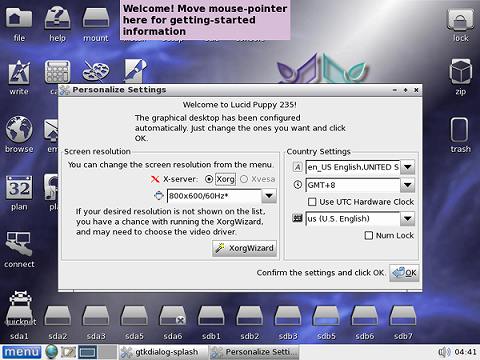The width and height of the screenshot is (480, 360).
Task: Open the sdb7 drive icon
Action: (x=403, y=317)
